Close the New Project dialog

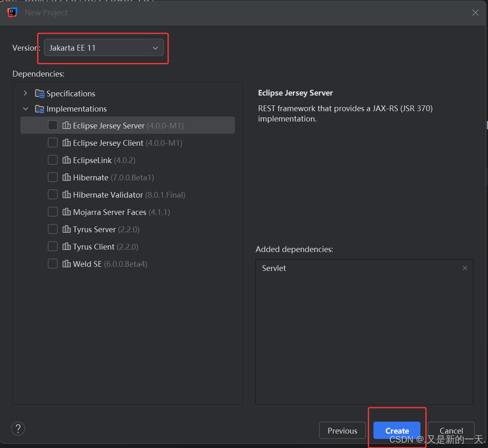tap(475, 12)
